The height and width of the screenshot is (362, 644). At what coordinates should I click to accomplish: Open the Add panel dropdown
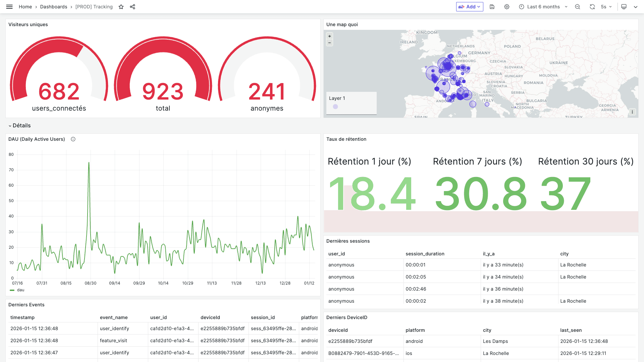470,7
